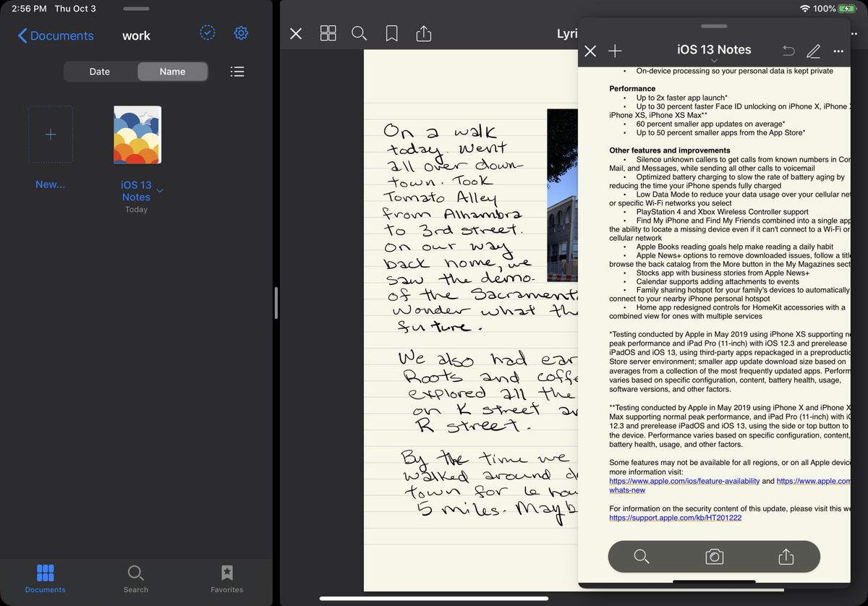868x606 pixels.
Task: Open the ellipsis more-options menu
Action: coord(838,51)
